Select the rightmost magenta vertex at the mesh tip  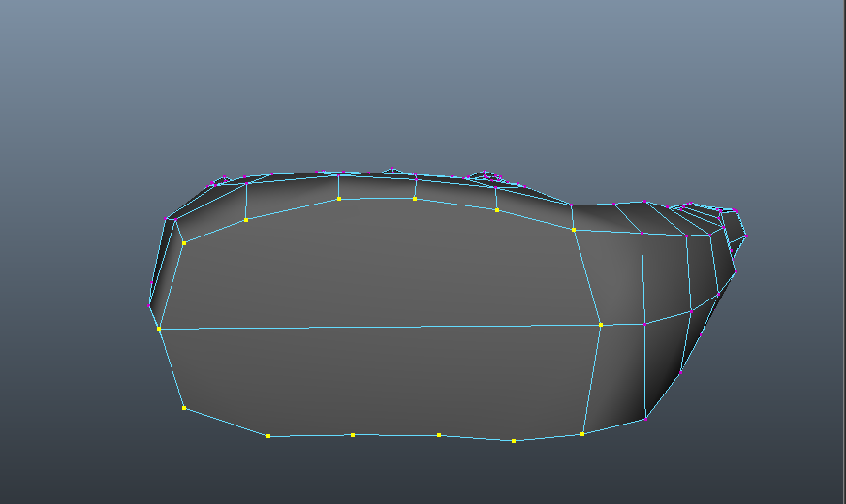tap(745, 236)
